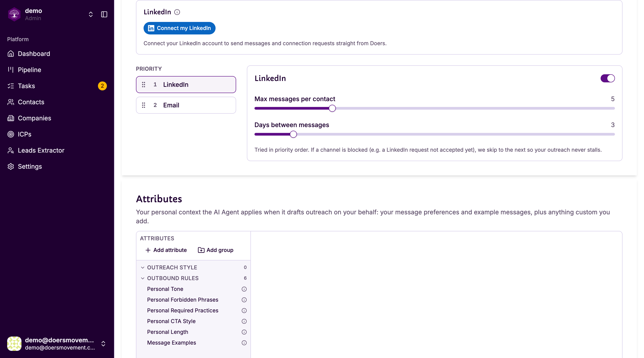Click the Companies building icon
This screenshot has height=358, width=644.
11,118
